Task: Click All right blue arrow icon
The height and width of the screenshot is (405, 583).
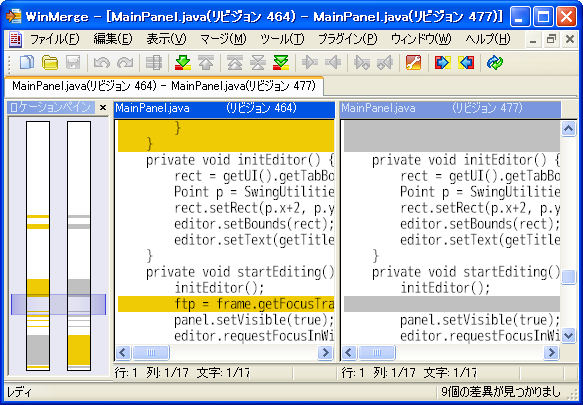Action: [442, 62]
